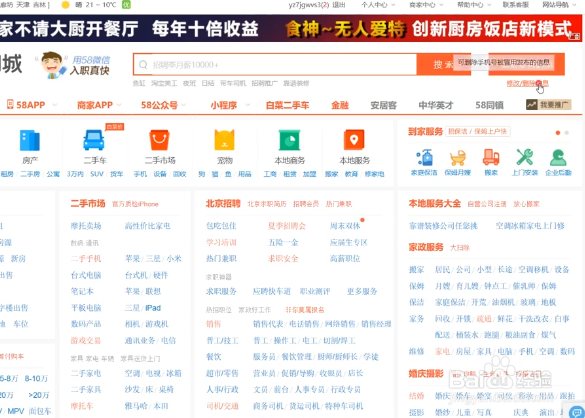585x418 pixels.
Task: Click the 退出 logout link
Action: coord(338,5)
